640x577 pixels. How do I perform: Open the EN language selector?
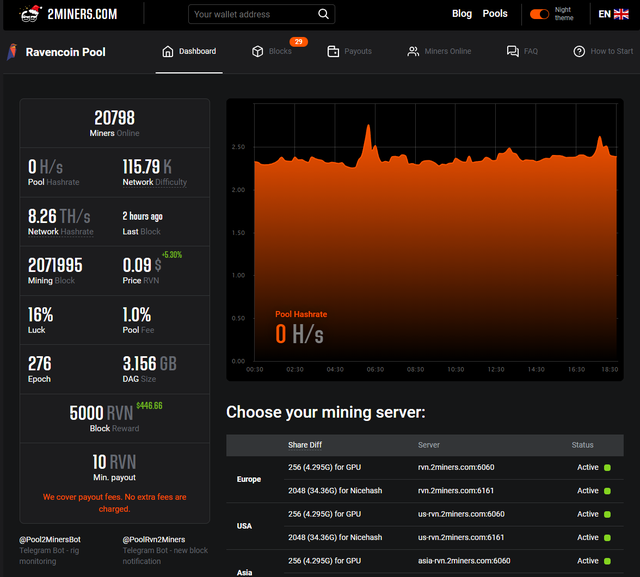click(613, 14)
